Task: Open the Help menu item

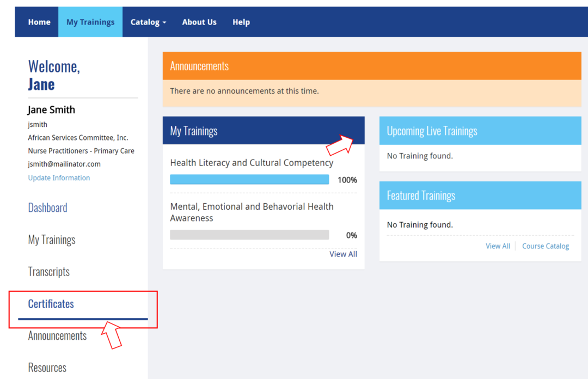Action: tap(241, 22)
